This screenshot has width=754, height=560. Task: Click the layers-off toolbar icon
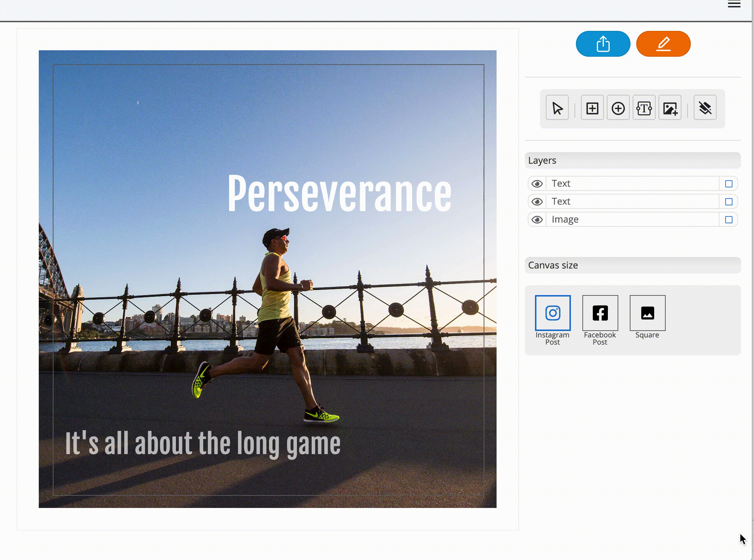click(705, 108)
